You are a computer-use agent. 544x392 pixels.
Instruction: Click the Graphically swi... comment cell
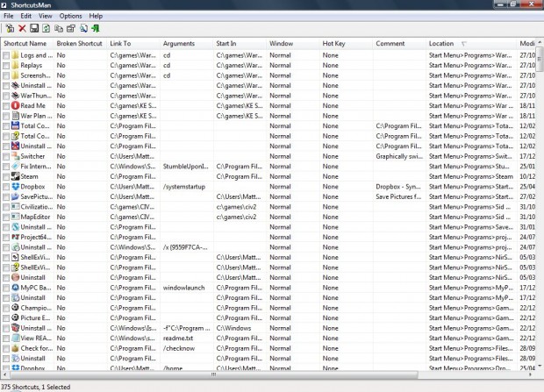point(400,156)
